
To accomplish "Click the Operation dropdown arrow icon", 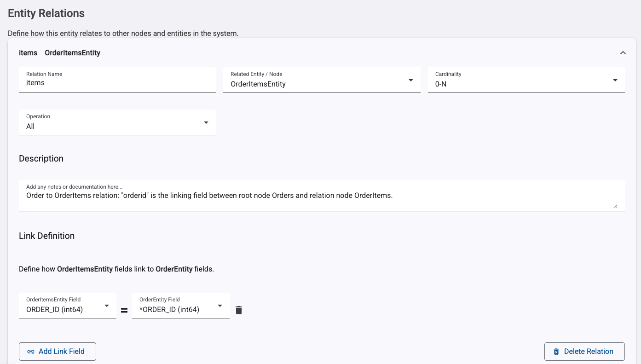I will [206, 122].
